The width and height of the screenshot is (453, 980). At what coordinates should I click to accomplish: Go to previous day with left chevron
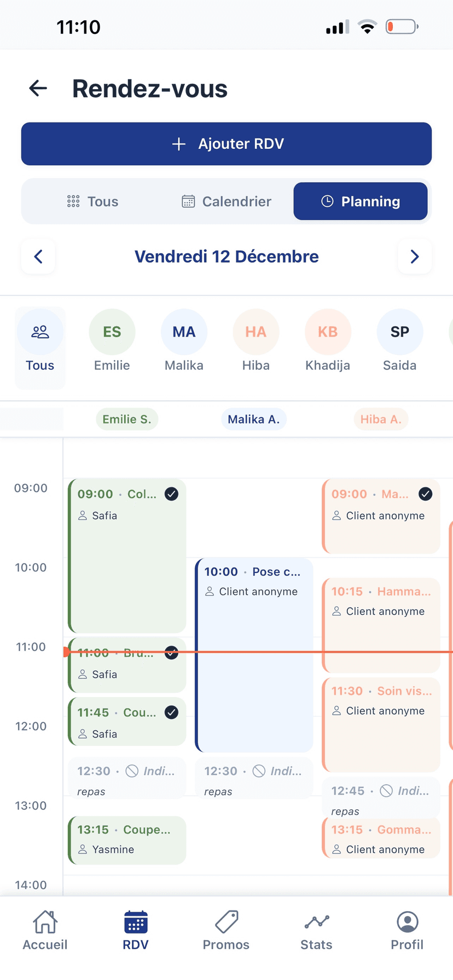coord(38,256)
